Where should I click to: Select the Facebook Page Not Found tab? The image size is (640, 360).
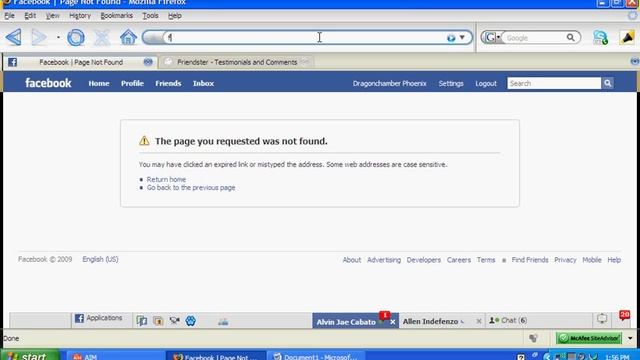tap(81, 62)
